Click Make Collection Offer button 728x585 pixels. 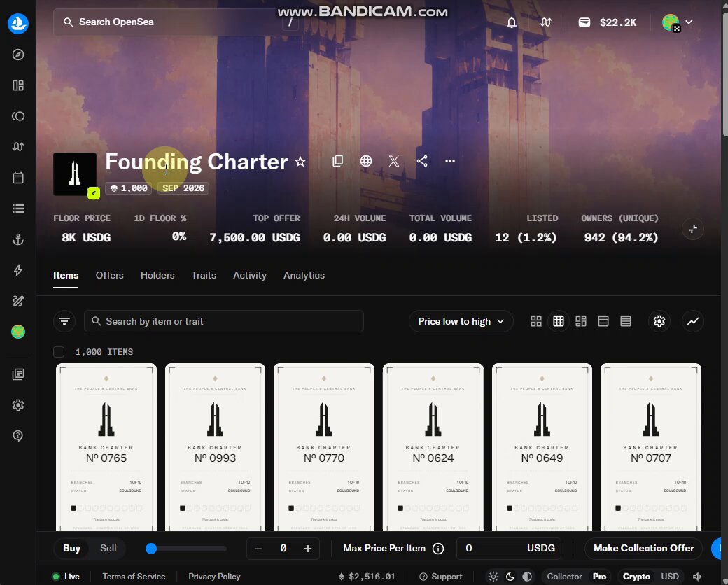click(643, 549)
